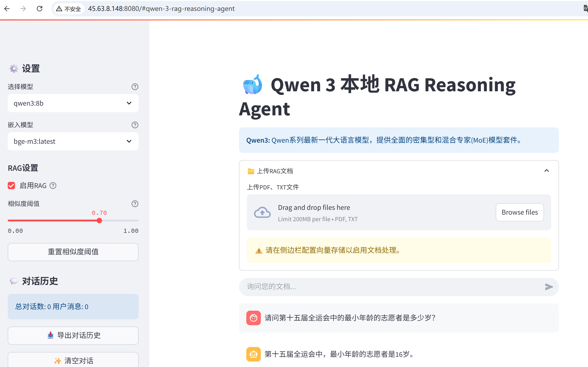Click 导出对话历史 button
Image resolution: width=588 pixels, height=367 pixels.
click(73, 335)
